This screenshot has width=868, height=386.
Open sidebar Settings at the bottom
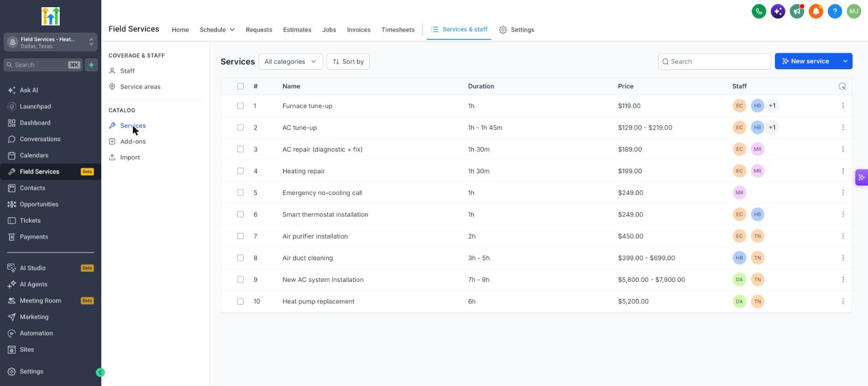(x=31, y=372)
